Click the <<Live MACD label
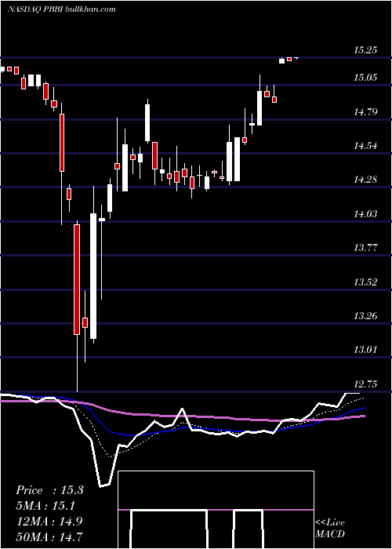392x549 pixels. [330, 529]
